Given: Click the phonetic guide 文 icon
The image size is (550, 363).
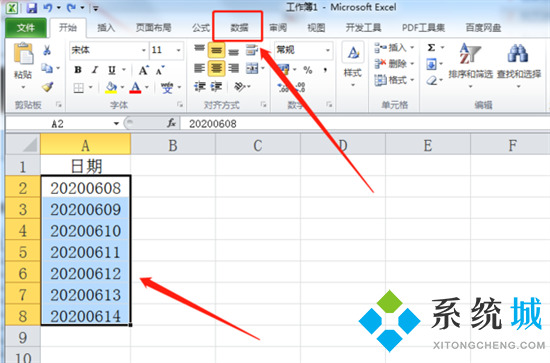Looking at the screenshot, I should (167, 87).
